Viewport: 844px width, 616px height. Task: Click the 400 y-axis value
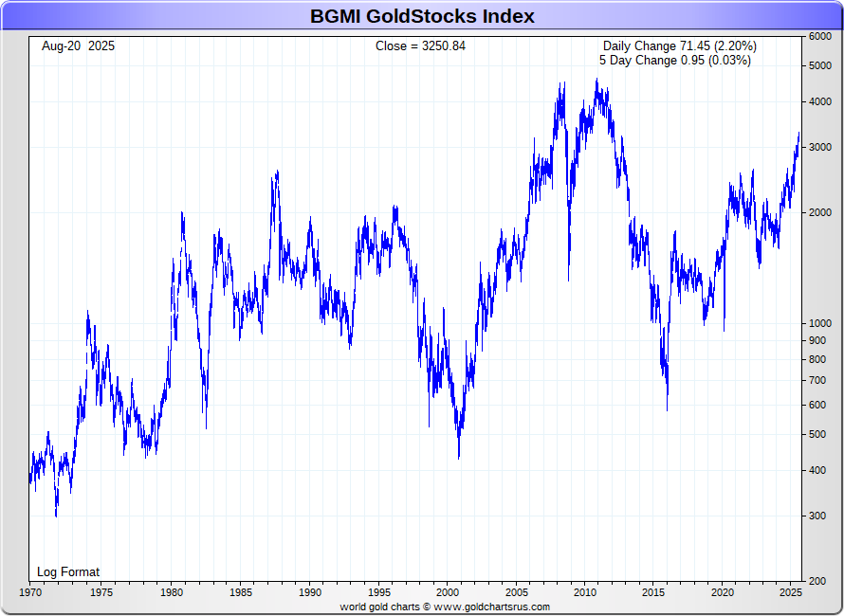coord(817,470)
